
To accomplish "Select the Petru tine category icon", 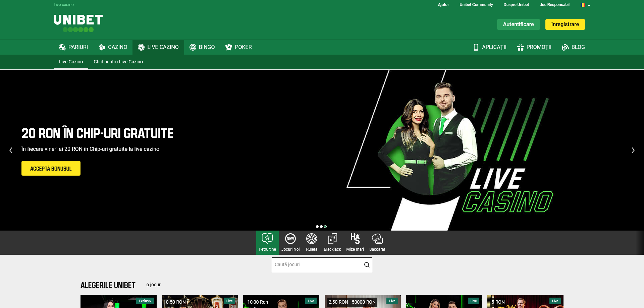I will [267, 239].
